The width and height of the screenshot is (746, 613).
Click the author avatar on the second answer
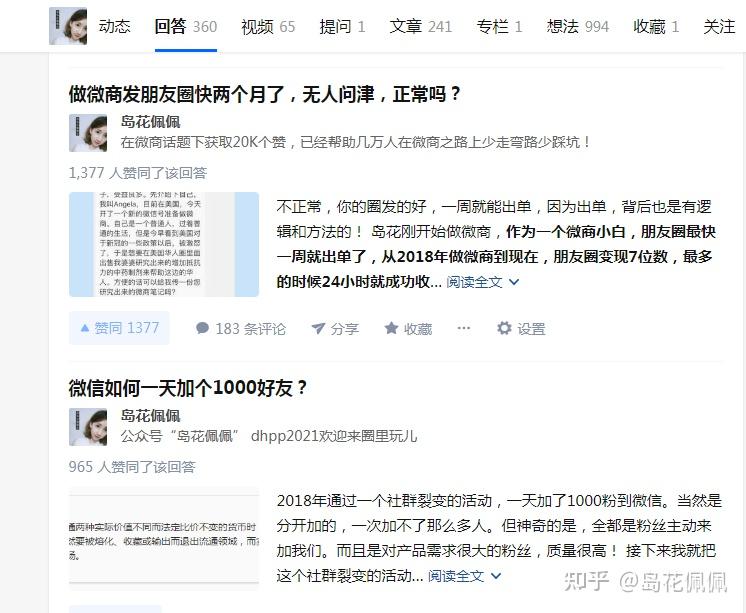tap(88, 427)
